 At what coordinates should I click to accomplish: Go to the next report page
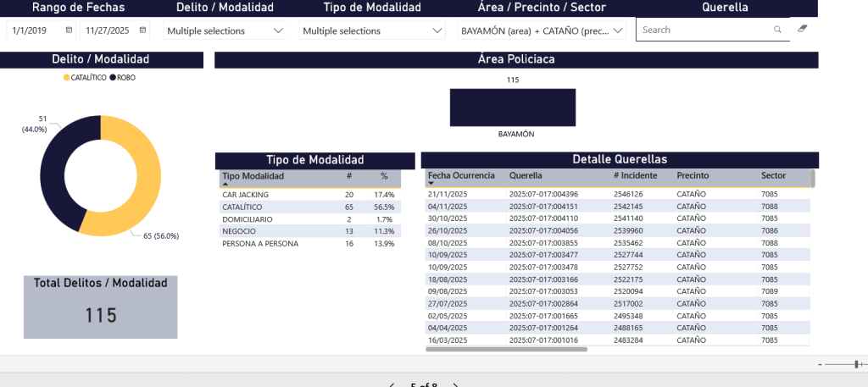click(x=456, y=385)
